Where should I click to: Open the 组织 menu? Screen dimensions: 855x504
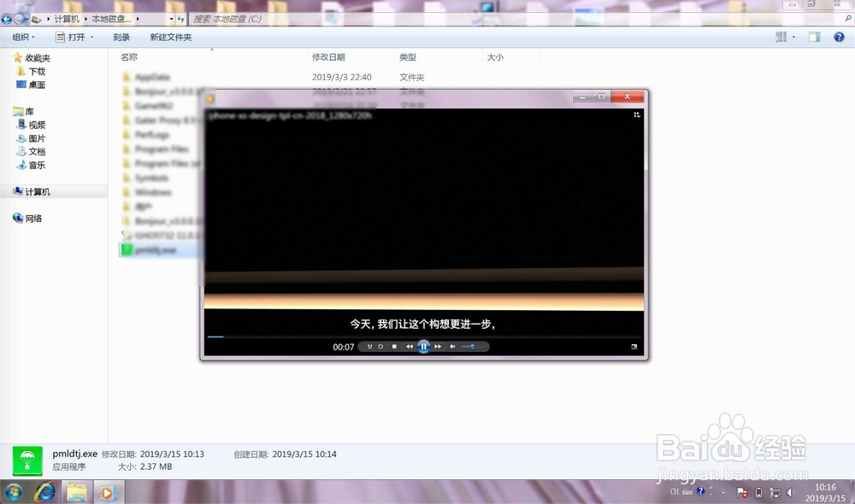click(x=23, y=37)
